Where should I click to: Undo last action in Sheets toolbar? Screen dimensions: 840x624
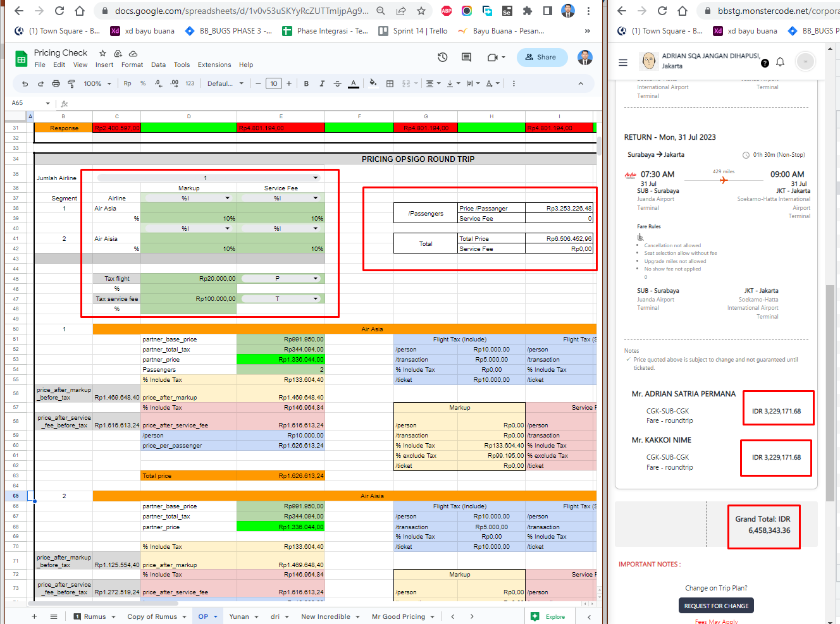[x=25, y=83]
